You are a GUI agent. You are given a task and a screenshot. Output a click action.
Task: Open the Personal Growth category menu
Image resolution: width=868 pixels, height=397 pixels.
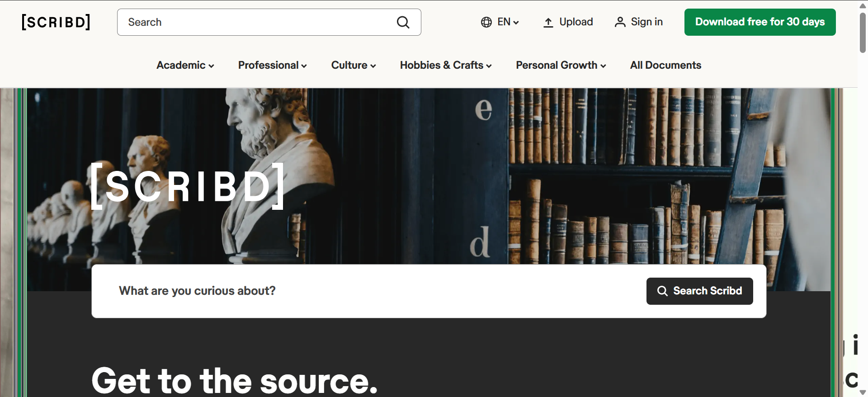click(561, 65)
